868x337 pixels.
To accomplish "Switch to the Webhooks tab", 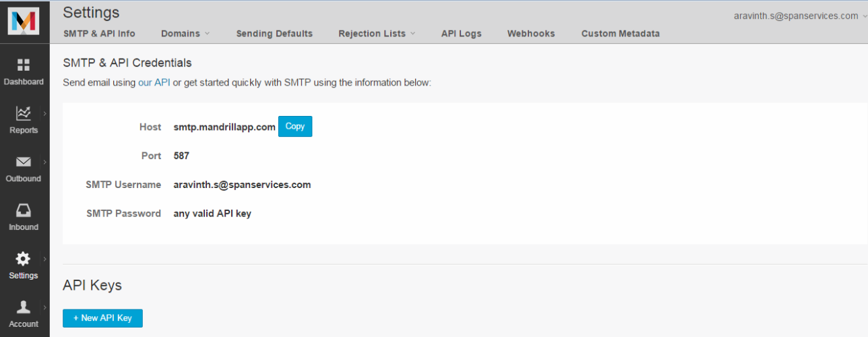I will click(531, 33).
